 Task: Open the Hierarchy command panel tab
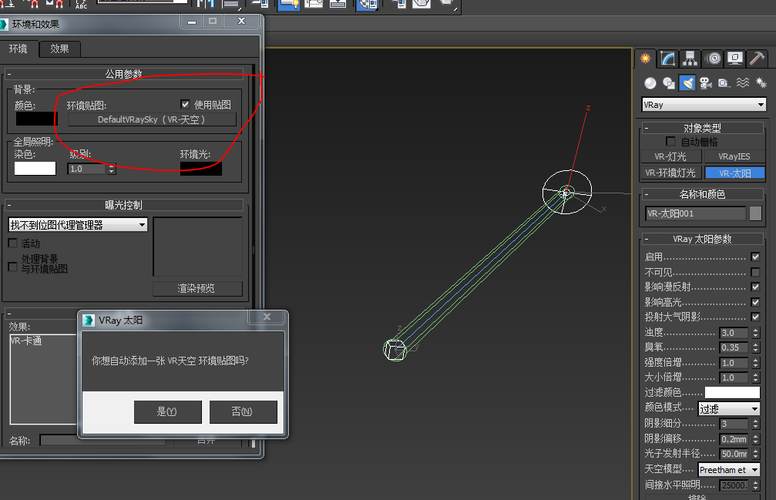point(691,59)
